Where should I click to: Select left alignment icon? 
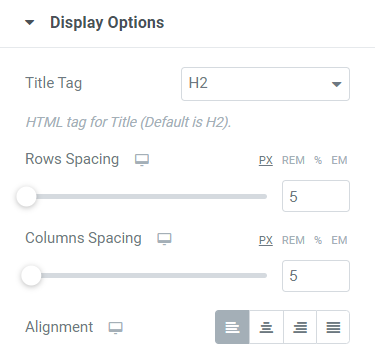[232, 327]
